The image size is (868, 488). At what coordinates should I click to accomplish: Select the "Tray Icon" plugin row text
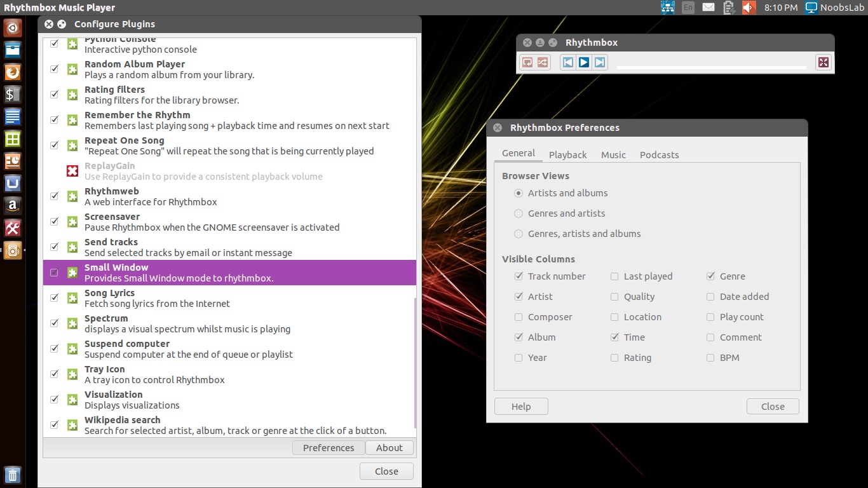pos(105,369)
